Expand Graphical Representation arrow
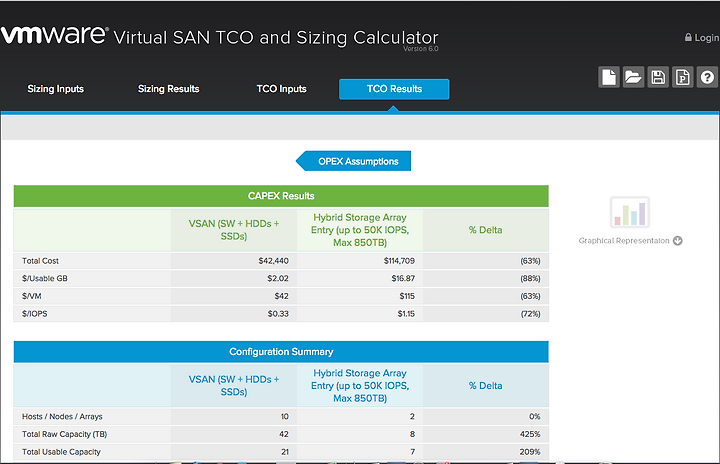 tap(677, 241)
